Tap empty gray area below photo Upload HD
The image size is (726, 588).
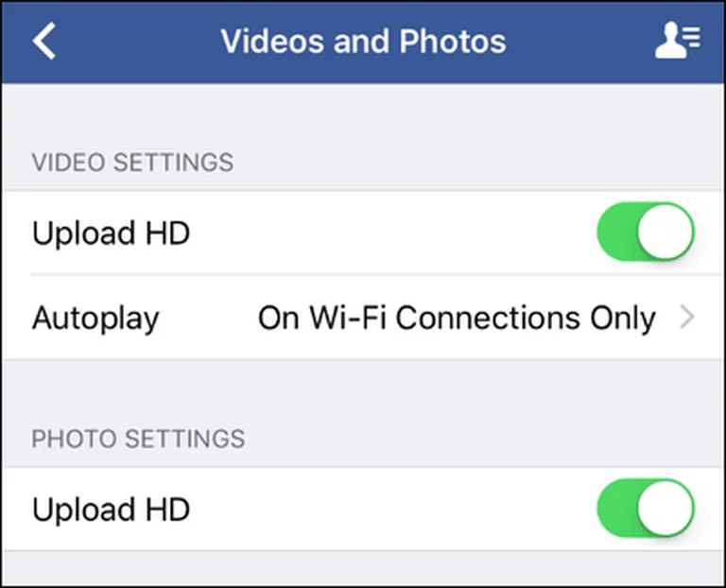363,568
